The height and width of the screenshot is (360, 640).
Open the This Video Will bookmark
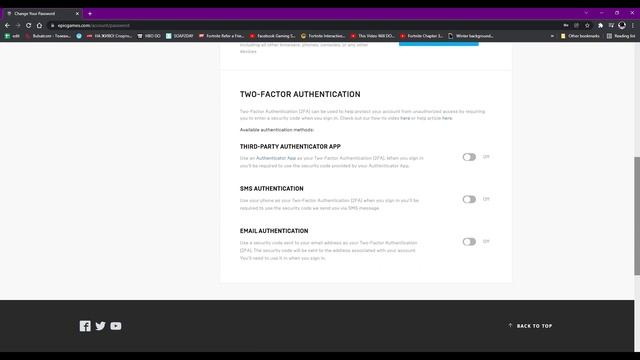coord(372,36)
